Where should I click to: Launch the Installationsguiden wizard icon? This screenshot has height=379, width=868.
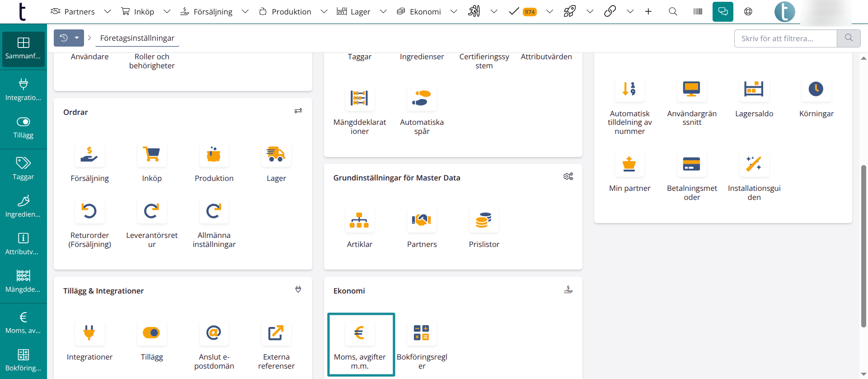(x=754, y=165)
